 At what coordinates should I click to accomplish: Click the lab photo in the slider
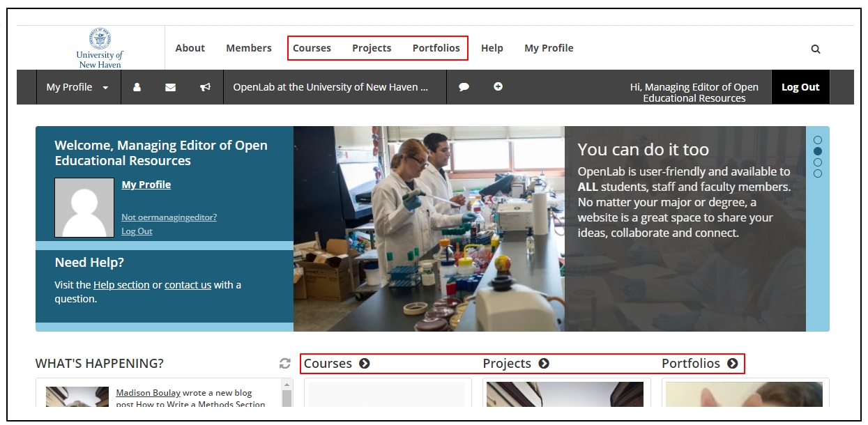click(429, 229)
